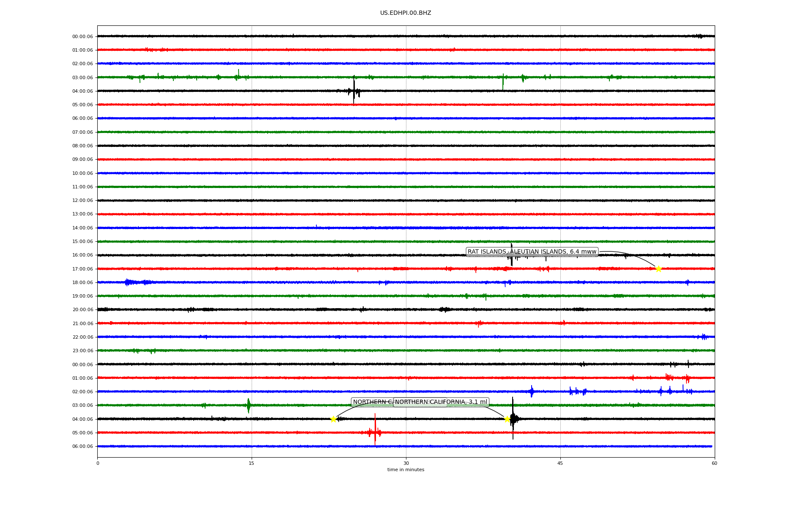The image size is (812, 508).
Task: Click the 45 tick on the x-axis
Action: (560, 463)
